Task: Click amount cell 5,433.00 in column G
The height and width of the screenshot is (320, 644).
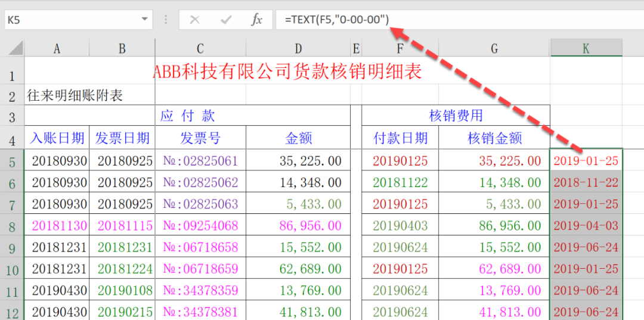Action: pyautogui.click(x=494, y=203)
